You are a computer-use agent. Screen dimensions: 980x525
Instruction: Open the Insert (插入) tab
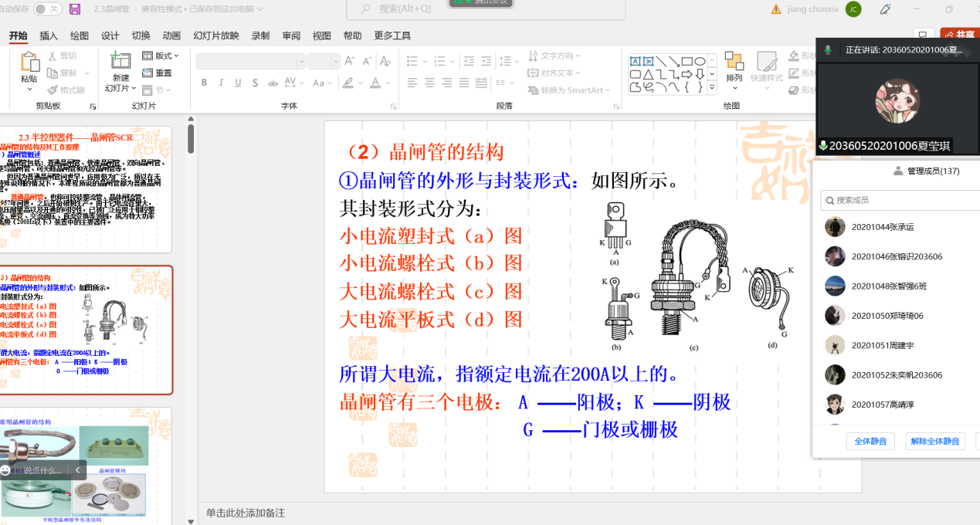tap(49, 36)
